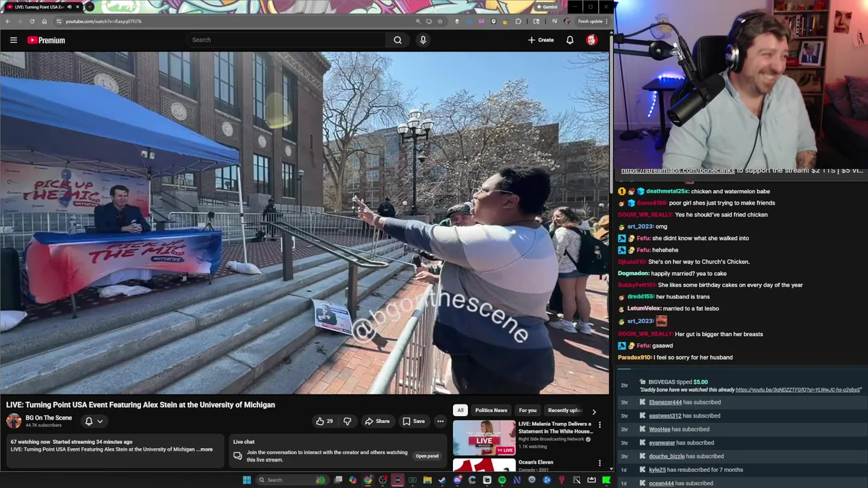
Task: Start voice search with microphone icon
Action: click(x=423, y=40)
